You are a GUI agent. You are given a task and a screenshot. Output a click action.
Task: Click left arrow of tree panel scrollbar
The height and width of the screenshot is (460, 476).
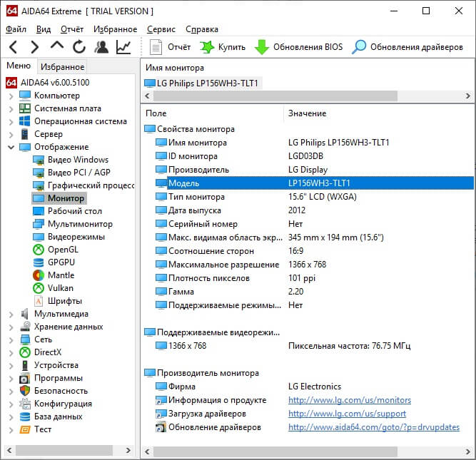tap(9, 450)
